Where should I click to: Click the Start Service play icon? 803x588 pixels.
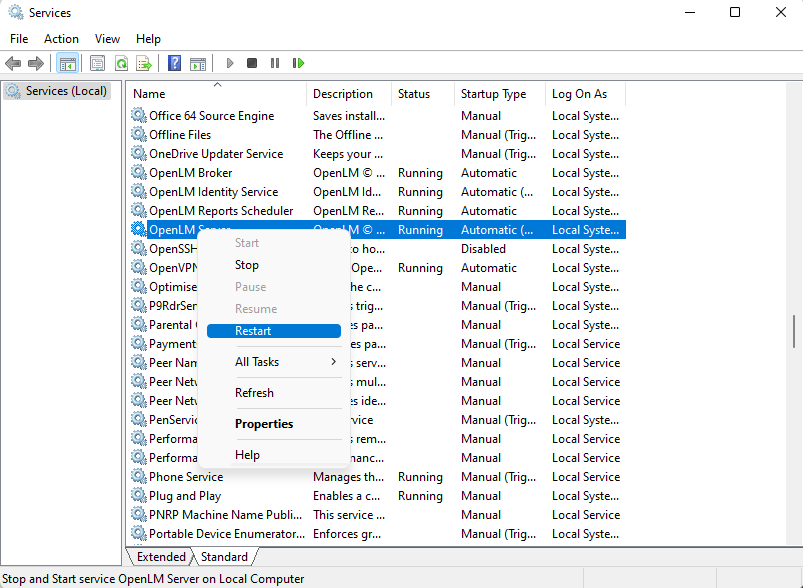tap(230, 63)
